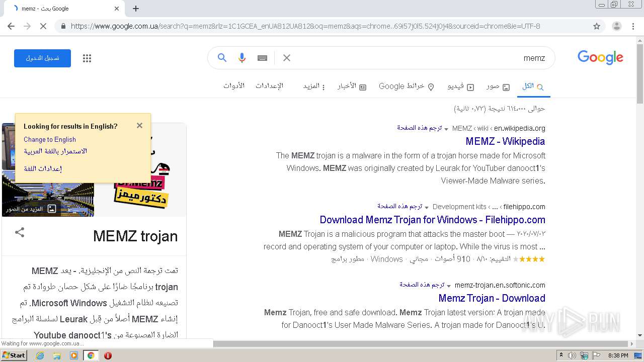
Task: Start voice search with the microphone
Action: (242, 58)
